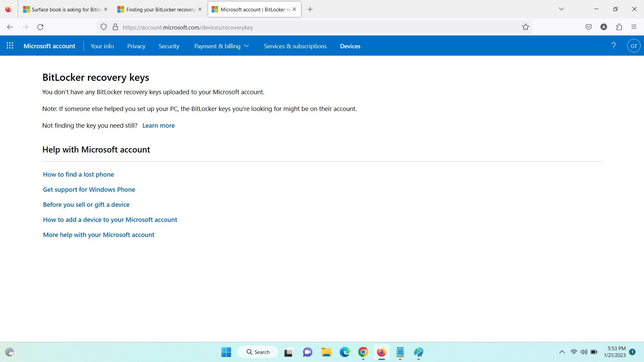
Task: Bookmark this page with the star icon
Action: [x=526, y=27]
